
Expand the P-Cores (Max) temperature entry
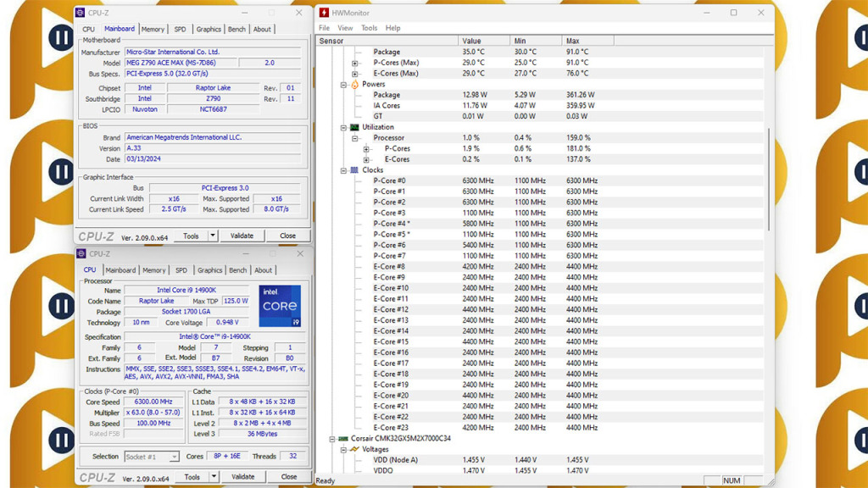pos(354,62)
